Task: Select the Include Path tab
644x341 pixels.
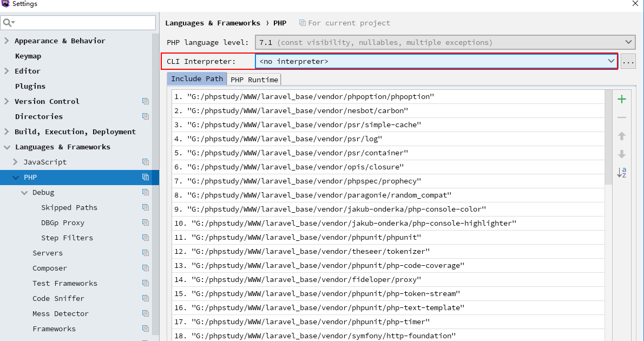Action: click(x=197, y=79)
